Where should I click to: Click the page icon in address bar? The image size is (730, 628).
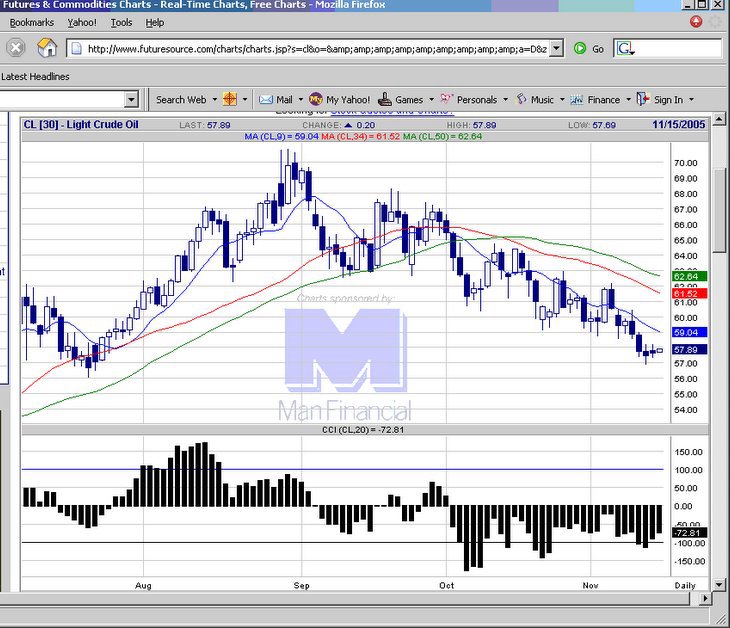coord(76,48)
